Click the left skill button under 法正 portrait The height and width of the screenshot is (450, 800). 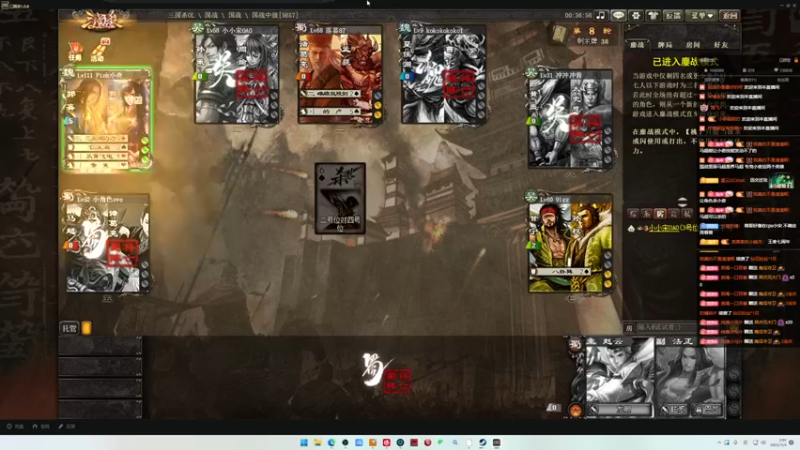coord(674,409)
